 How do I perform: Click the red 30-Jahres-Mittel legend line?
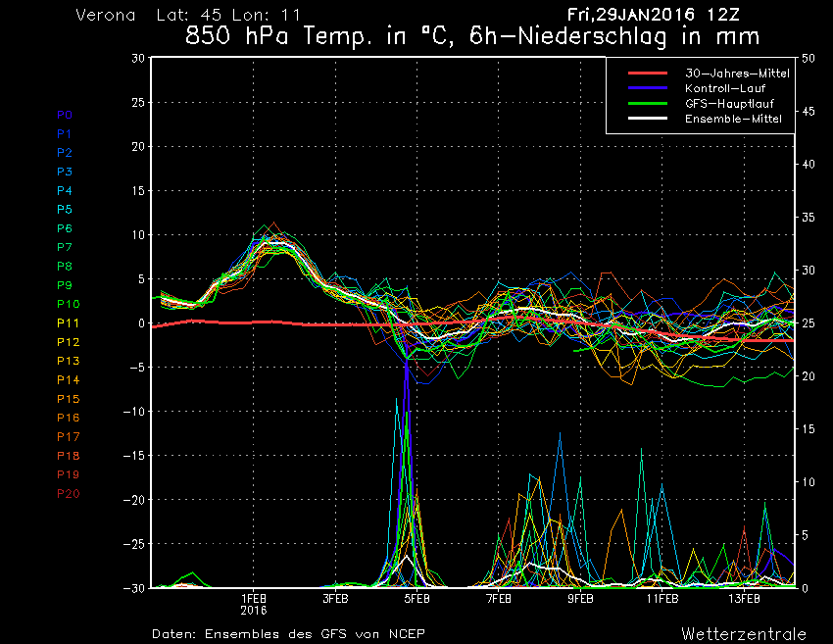648,74
